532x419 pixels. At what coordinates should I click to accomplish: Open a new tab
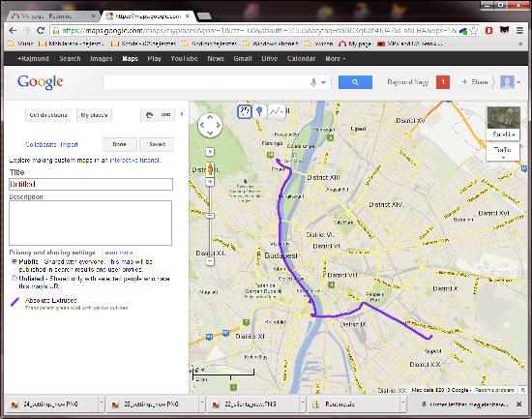[x=204, y=15]
